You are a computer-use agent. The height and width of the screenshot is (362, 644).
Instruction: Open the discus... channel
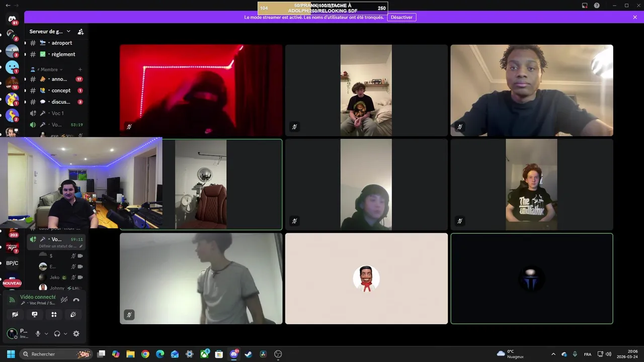pyautogui.click(x=57, y=102)
